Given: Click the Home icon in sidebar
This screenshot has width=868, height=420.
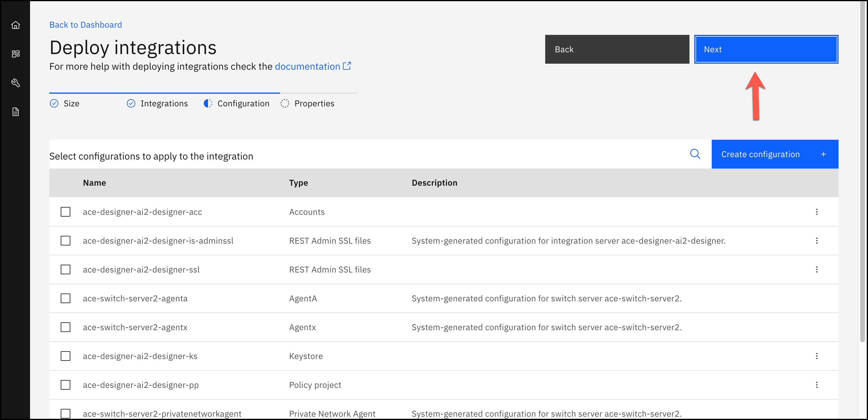Looking at the screenshot, I should tap(16, 25).
